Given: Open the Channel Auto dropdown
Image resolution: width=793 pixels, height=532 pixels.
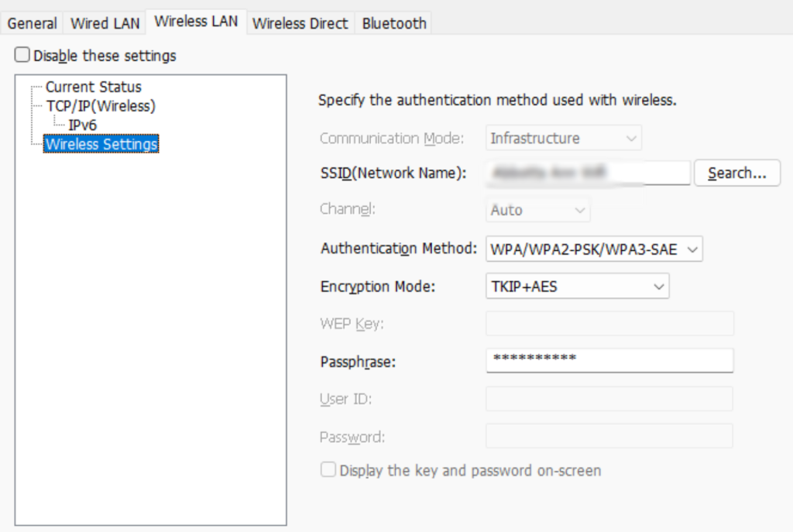Looking at the screenshot, I should [x=537, y=210].
